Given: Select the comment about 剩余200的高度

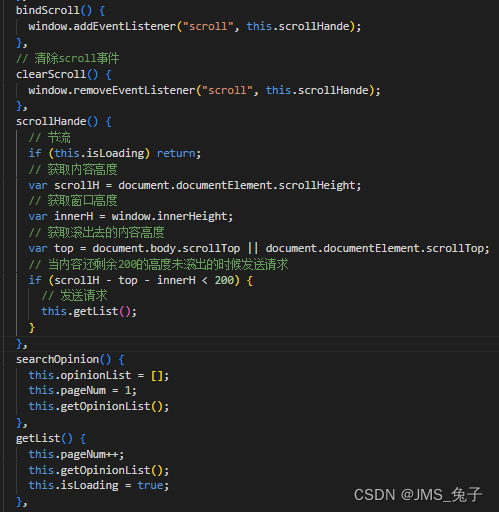Looking at the screenshot, I should 158,264.
